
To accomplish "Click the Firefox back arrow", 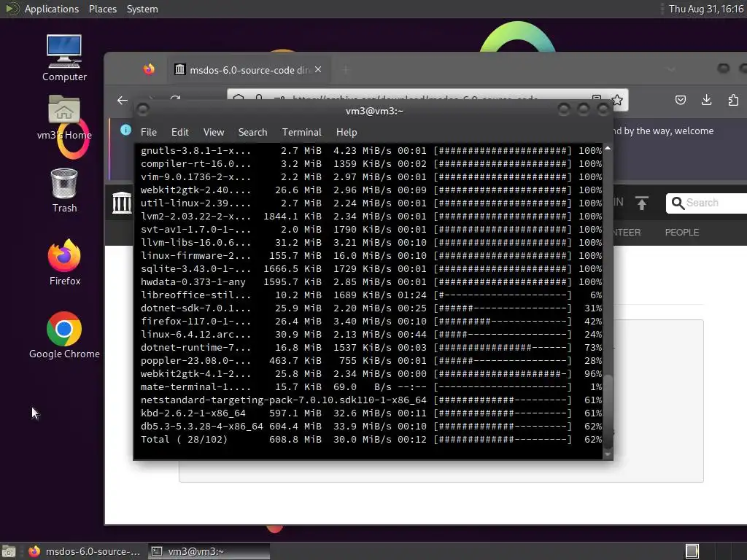I will point(123,100).
